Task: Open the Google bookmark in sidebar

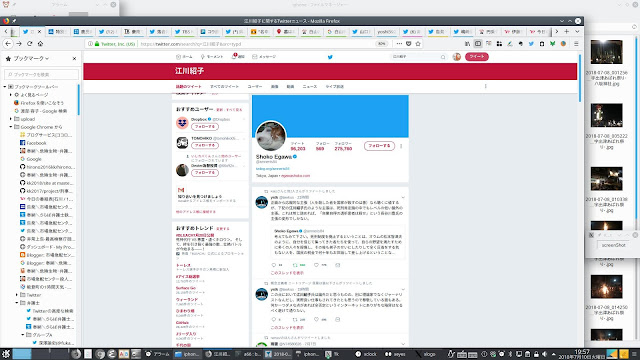Action: click(x=34, y=159)
